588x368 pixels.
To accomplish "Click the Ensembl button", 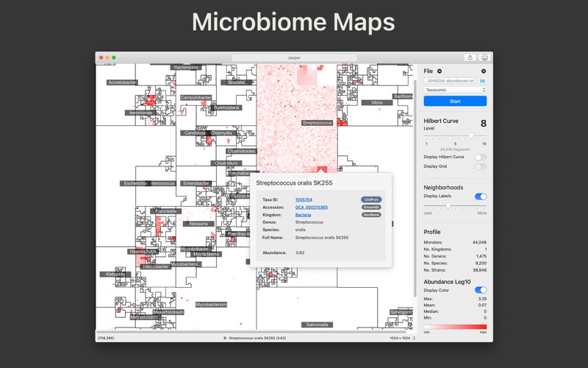I will pos(371,208).
